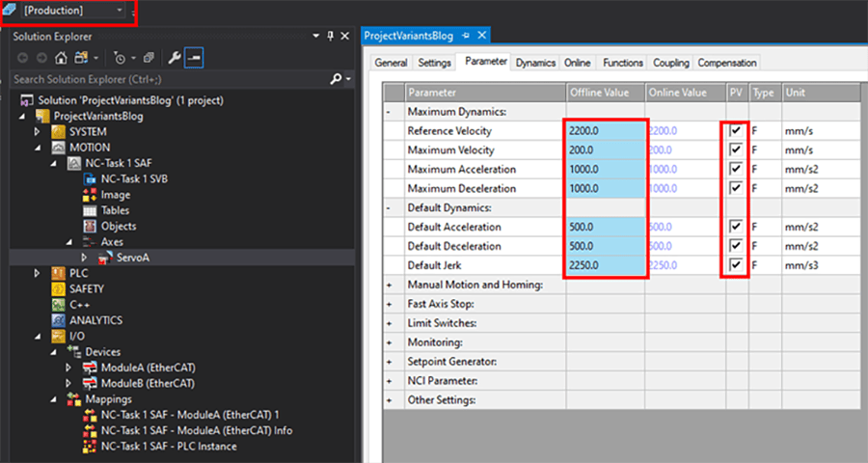Toggle PV checkbox for Reference Velocity

(735, 131)
